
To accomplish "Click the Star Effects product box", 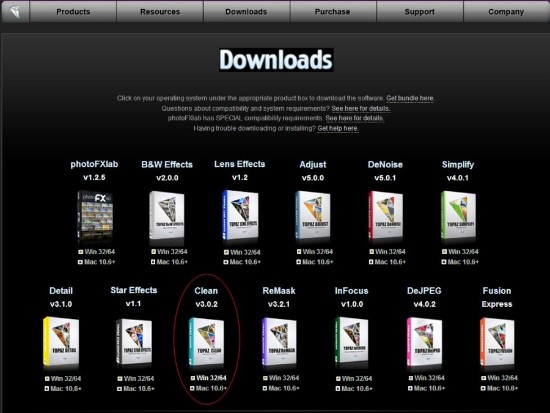I will coord(134,341).
